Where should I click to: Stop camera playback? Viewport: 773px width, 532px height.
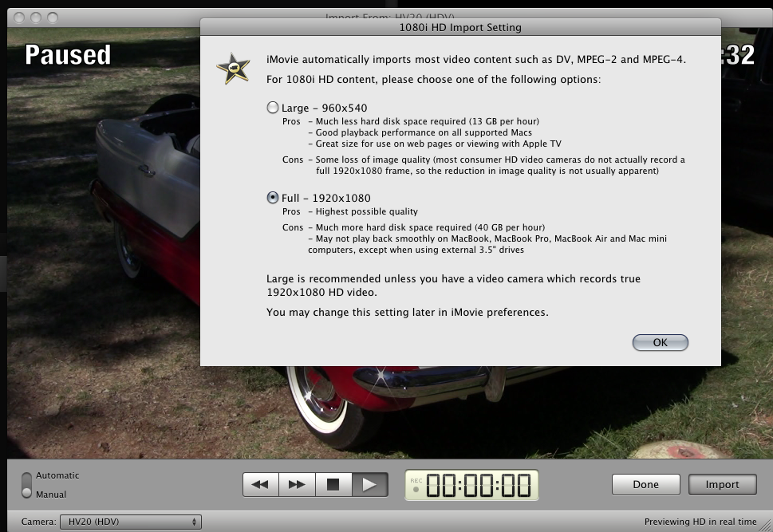pos(333,485)
